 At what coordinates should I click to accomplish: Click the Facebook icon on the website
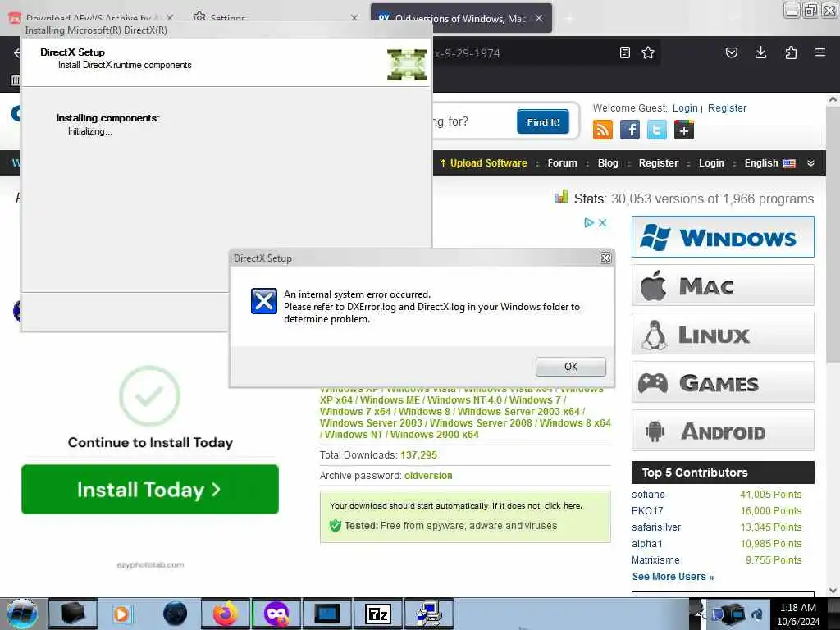630,130
